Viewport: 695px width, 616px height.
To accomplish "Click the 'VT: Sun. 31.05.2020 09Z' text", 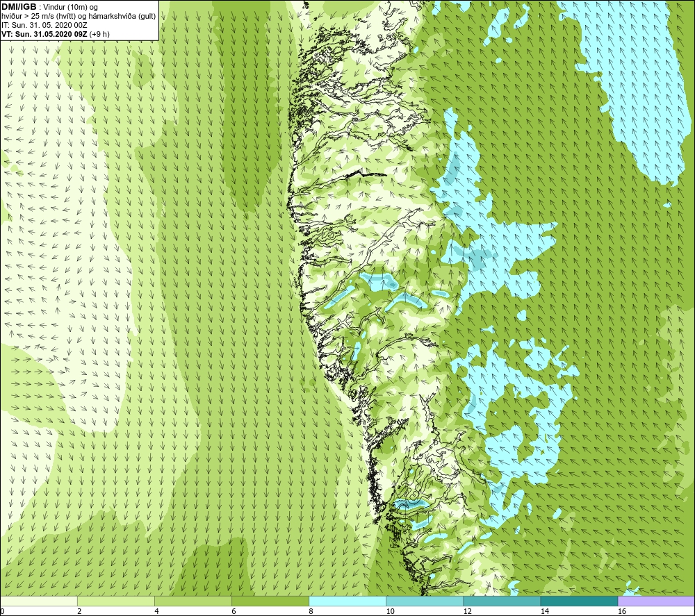I will pos(44,34).
